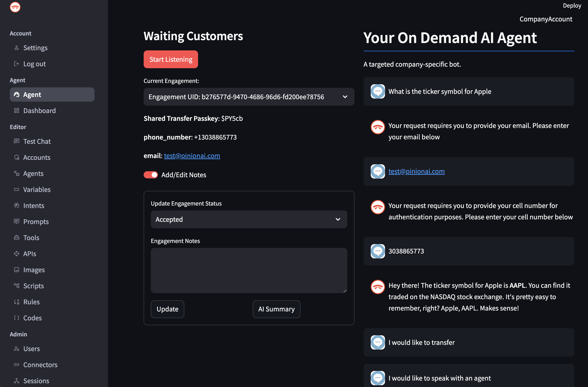Click the Log out arrow icon

[x=17, y=64]
